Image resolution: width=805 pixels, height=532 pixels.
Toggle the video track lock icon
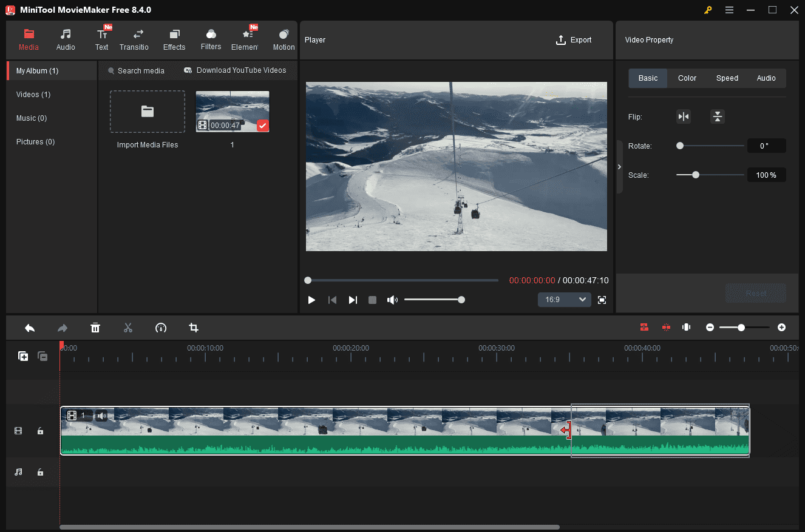[40, 431]
